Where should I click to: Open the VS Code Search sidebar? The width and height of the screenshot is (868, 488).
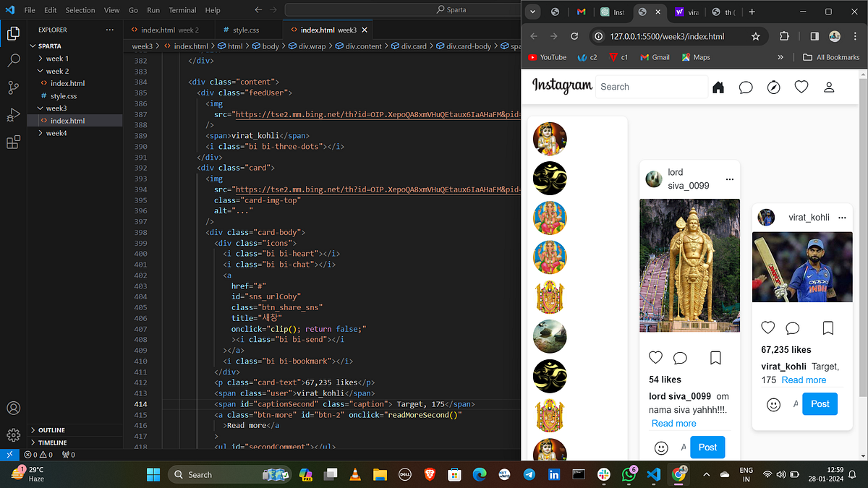pos(13,60)
